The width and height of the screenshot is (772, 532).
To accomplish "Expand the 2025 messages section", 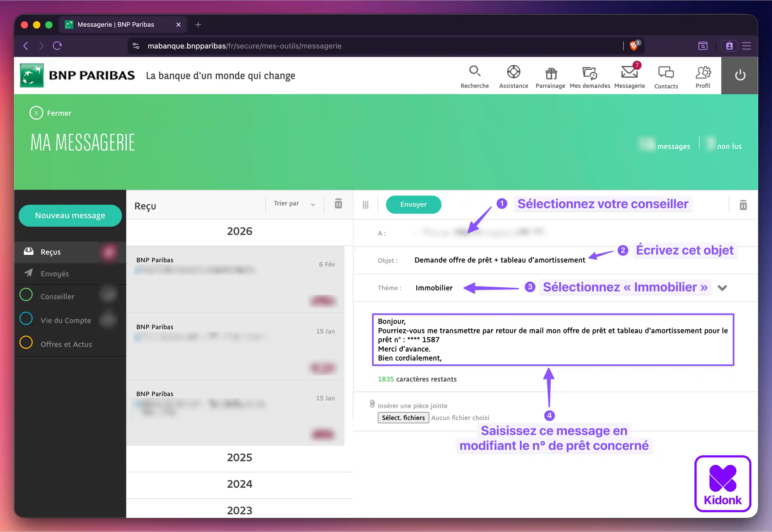I will click(x=240, y=458).
